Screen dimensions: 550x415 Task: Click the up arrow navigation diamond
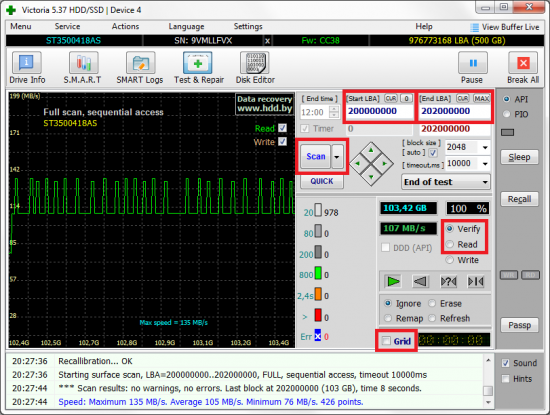coord(371,150)
